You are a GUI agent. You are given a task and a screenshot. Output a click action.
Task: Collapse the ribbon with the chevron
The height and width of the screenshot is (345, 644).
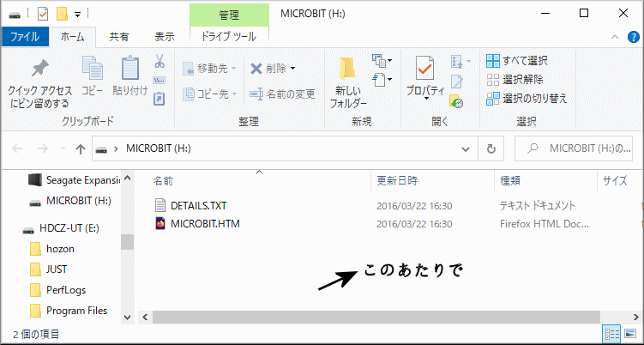tap(615, 37)
